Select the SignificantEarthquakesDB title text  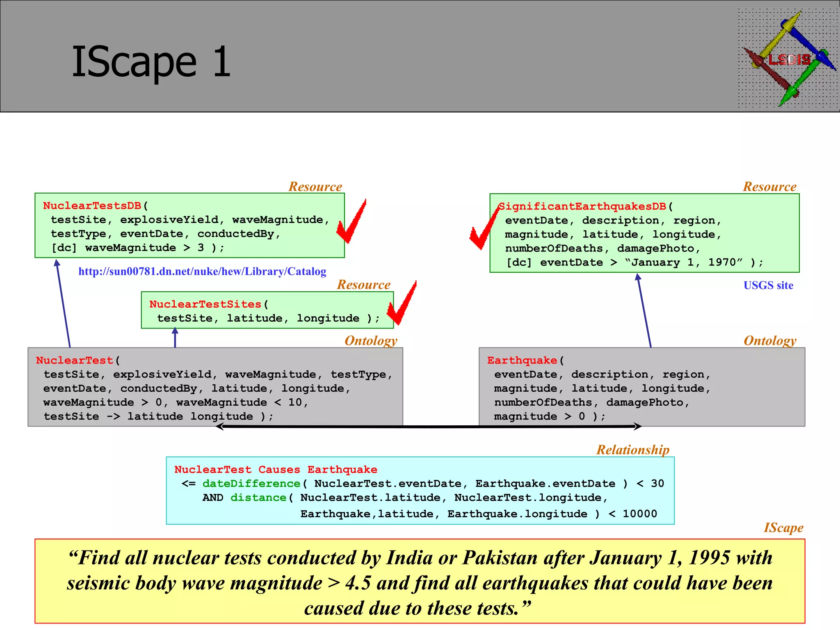(x=582, y=206)
